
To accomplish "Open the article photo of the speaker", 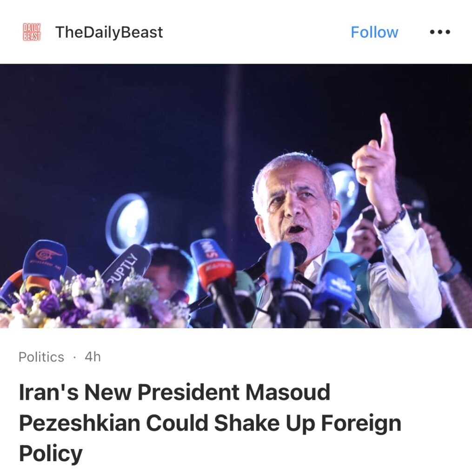I will coord(236,196).
